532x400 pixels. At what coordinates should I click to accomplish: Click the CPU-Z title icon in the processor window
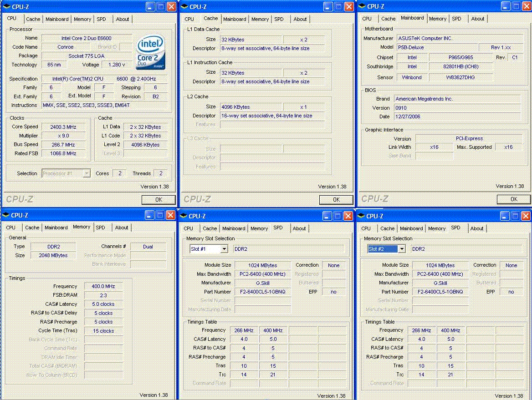[6, 6]
